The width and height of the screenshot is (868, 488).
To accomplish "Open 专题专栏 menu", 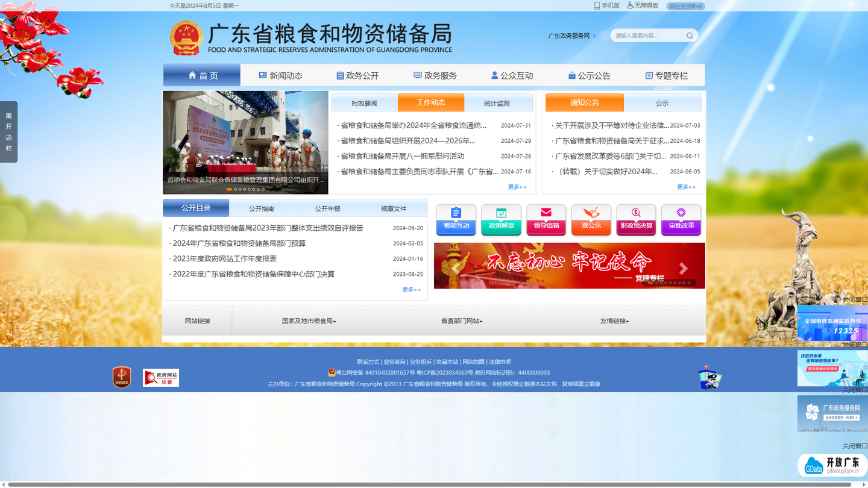I will pos(667,75).
